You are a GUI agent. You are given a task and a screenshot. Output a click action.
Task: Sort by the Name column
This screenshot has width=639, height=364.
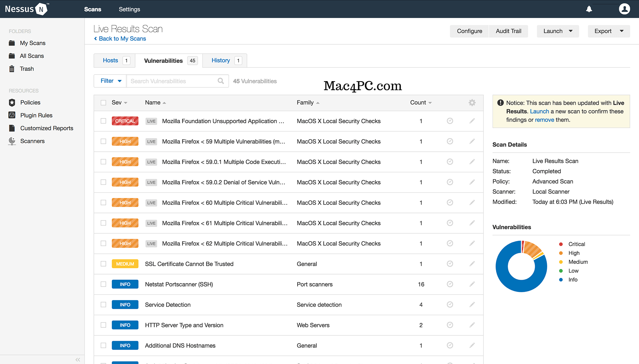coord(155,102)
